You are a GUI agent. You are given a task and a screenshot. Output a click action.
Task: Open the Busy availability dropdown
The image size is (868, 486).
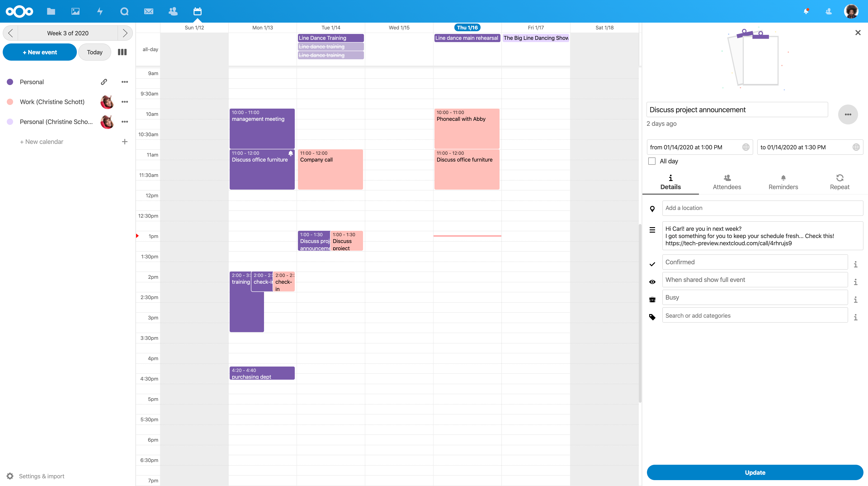coord(755,298)
